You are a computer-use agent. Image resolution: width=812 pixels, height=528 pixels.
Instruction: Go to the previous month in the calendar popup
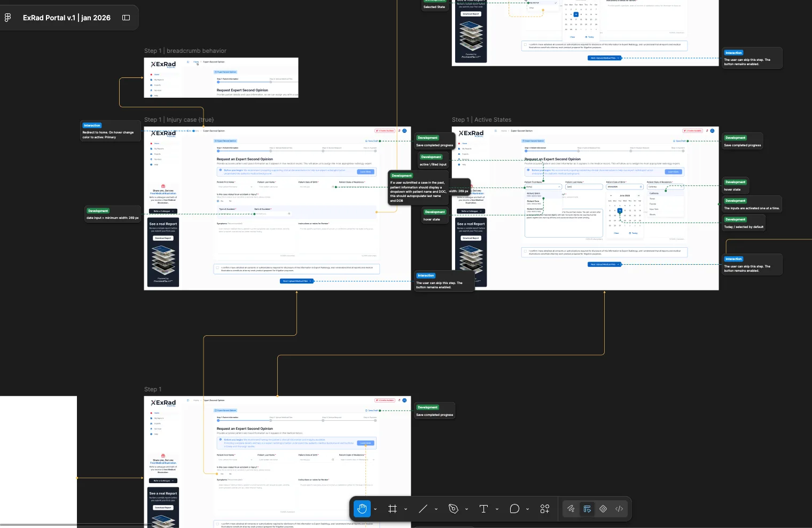(x=611, y=195)
